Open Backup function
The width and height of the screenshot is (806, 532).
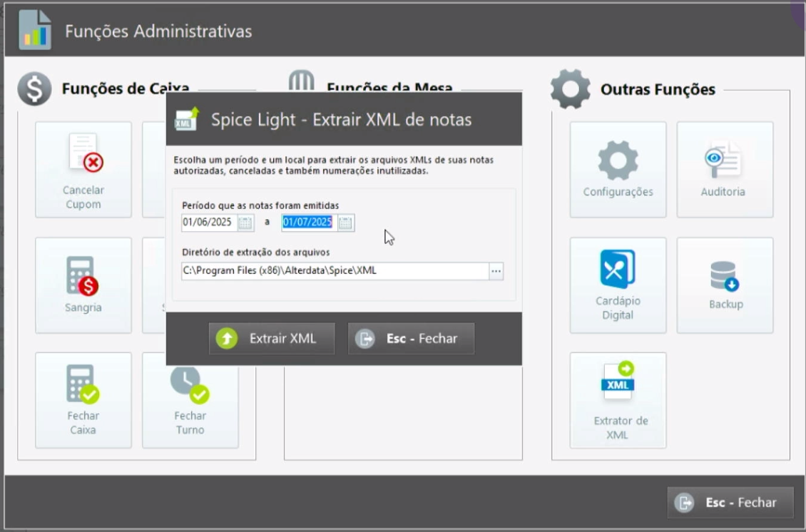725,285
